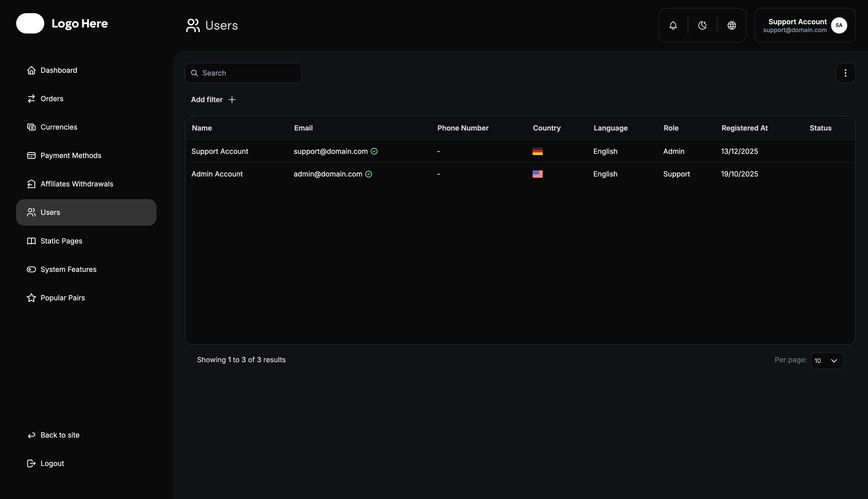Viewport: 868px width, 499px height.
Task: Click inside the Search field
Action: pyautogui.click(x=243, y=73)
